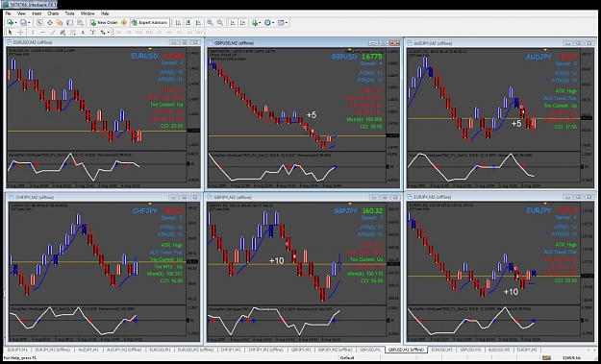Screen dimensions: 601x364
Task: Set timeframe to M1
Action: click(119, 32)
